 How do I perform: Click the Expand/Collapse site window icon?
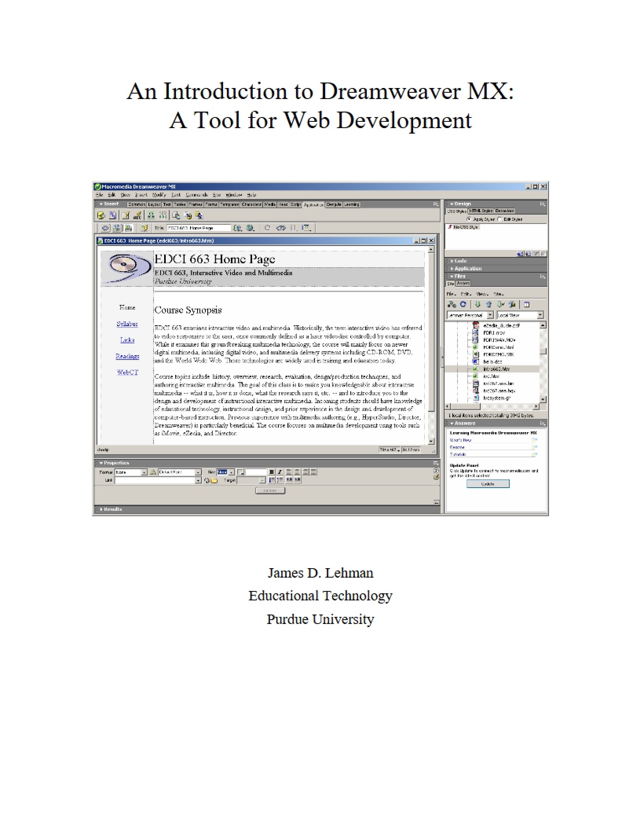[x=527, y=305]
